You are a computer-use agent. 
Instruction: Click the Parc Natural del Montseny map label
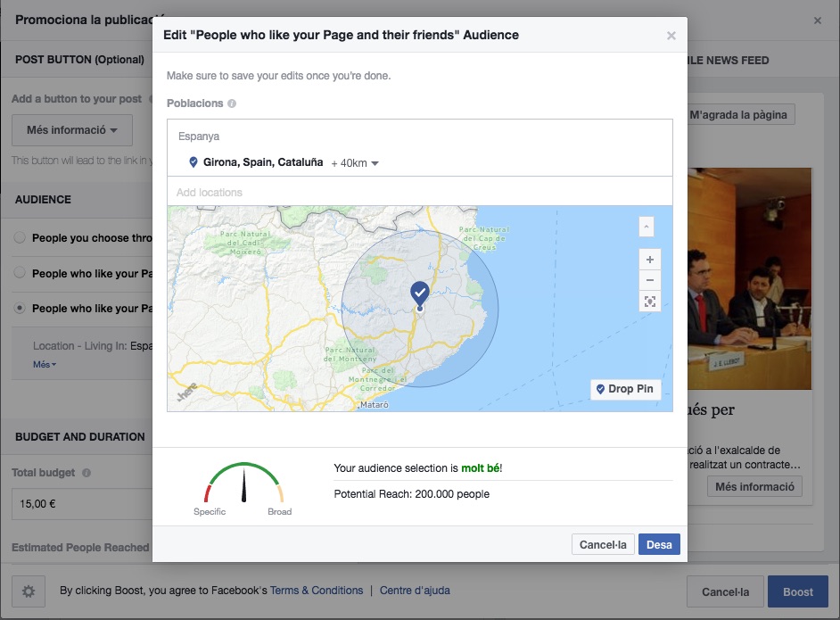pos(350,354)
